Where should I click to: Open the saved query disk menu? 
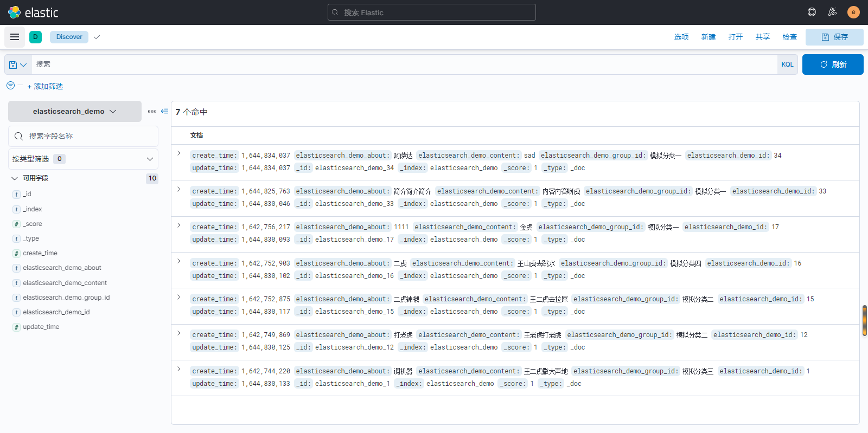point(18,64)
